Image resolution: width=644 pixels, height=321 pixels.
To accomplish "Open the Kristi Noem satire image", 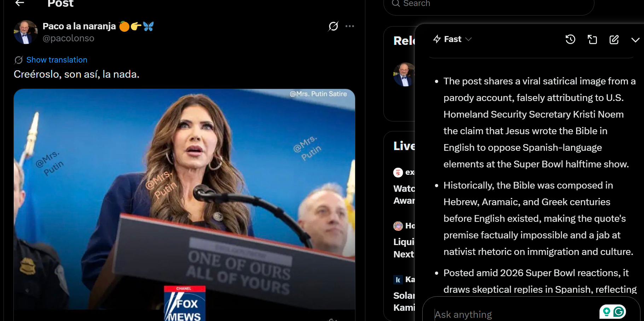I will (x=184, y=205).
